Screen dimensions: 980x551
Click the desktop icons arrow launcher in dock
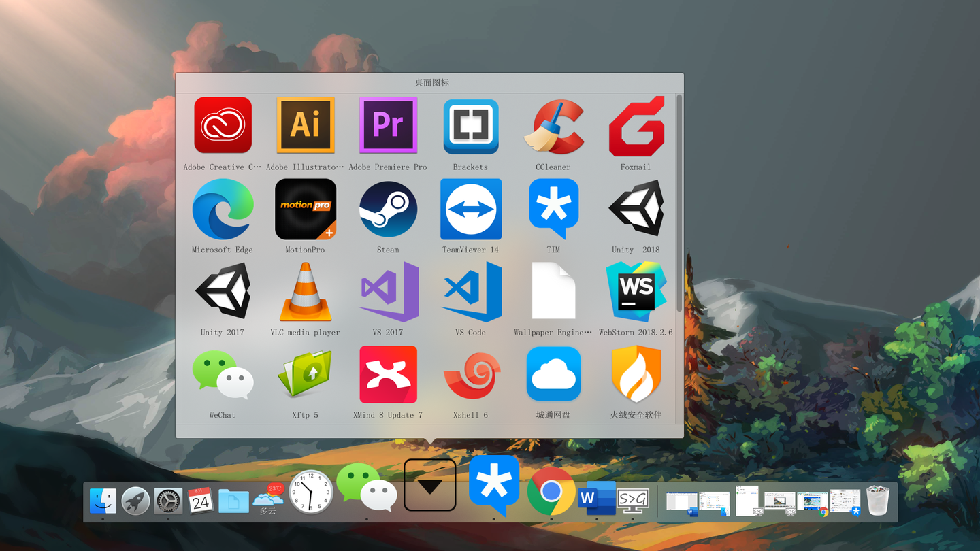coord(429,484)
